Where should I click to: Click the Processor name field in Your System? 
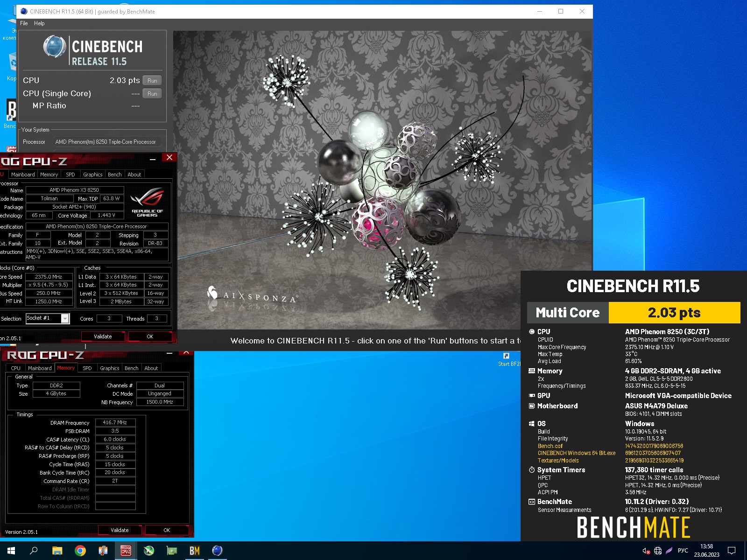[106, 142]
